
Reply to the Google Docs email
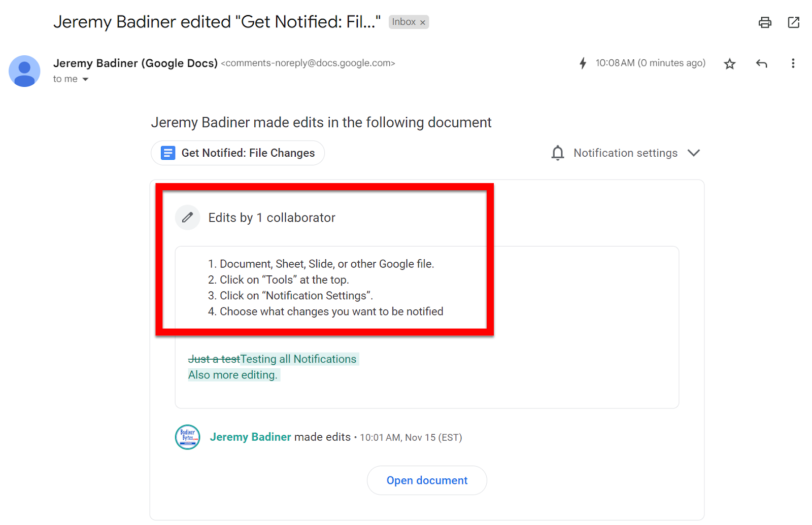pos(761,63)
